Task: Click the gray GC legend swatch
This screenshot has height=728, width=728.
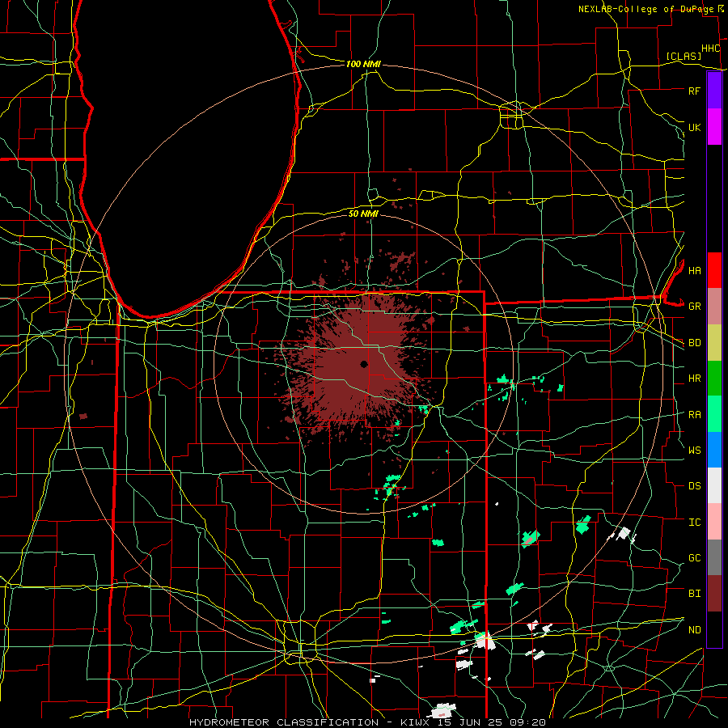Action: (x=714, y=557)
